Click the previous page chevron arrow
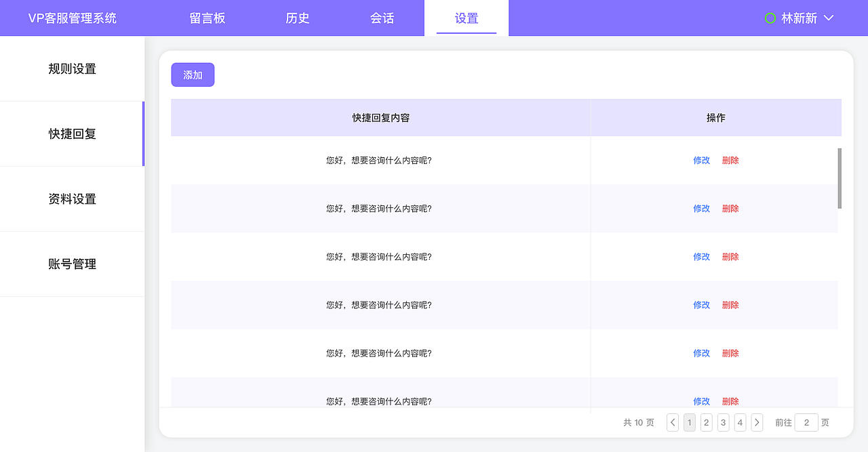This screenshot has width=868, height=452. click(672, 422)
